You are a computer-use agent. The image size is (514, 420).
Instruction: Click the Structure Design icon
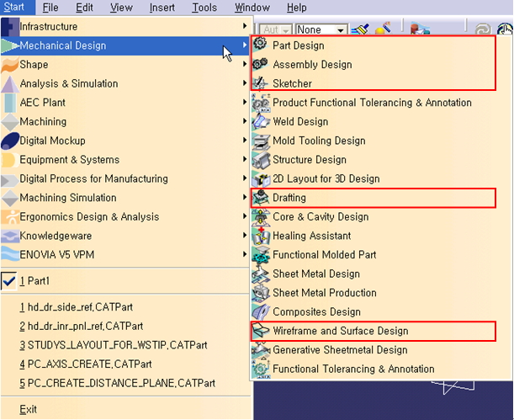pos(261,159)
